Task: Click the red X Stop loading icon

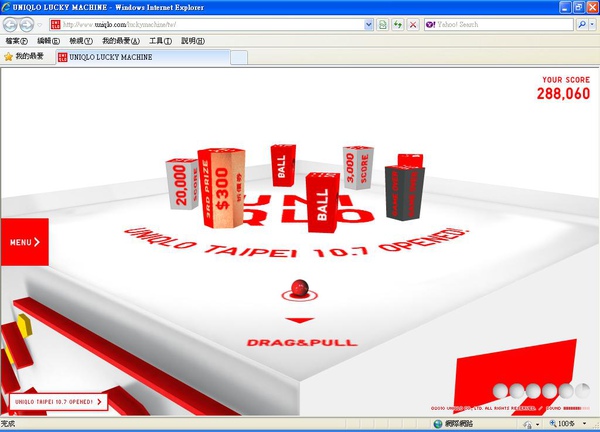Action: pyautogui.click(x=413, y=24)
